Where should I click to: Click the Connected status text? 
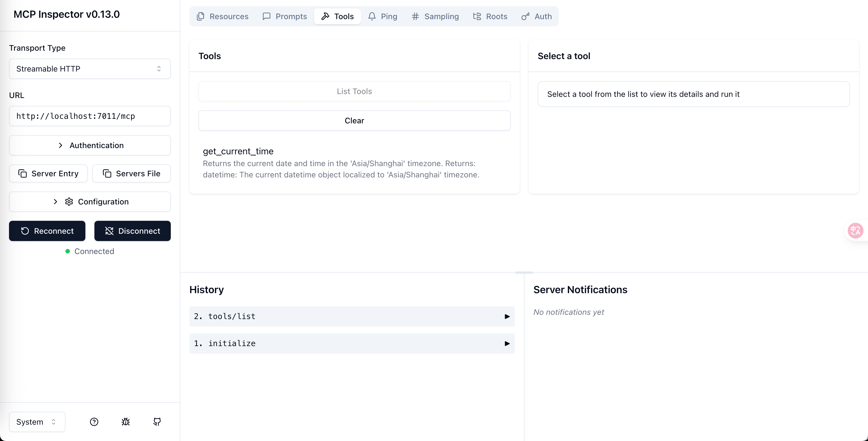click(94, 251)
